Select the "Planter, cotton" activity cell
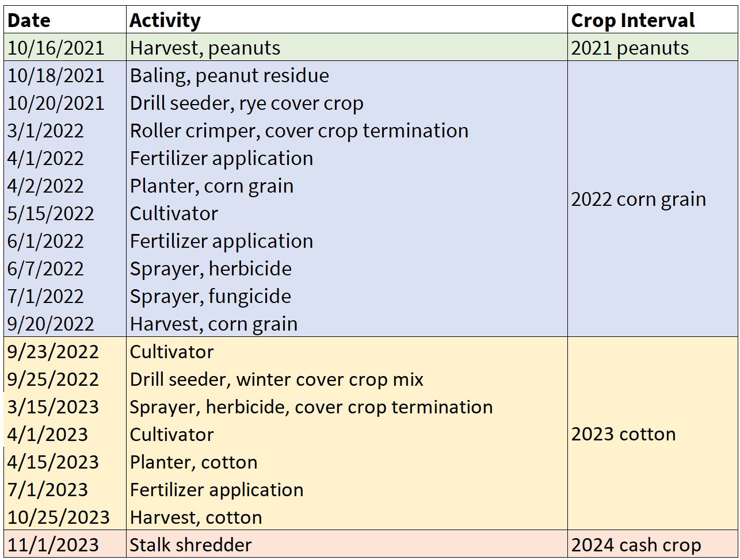740x560 pixels. (x=193, y=462)
